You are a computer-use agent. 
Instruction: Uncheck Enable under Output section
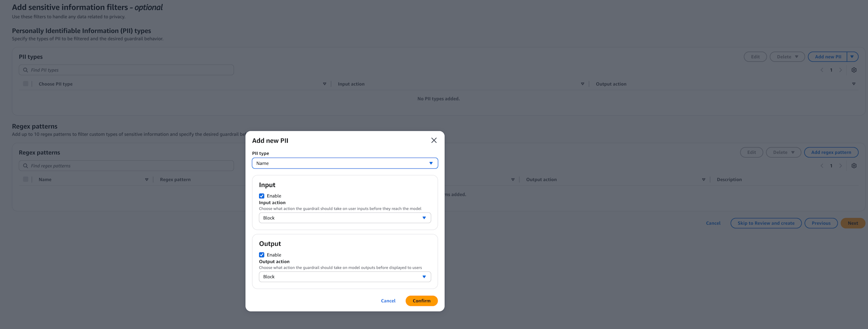pos(262,255)
